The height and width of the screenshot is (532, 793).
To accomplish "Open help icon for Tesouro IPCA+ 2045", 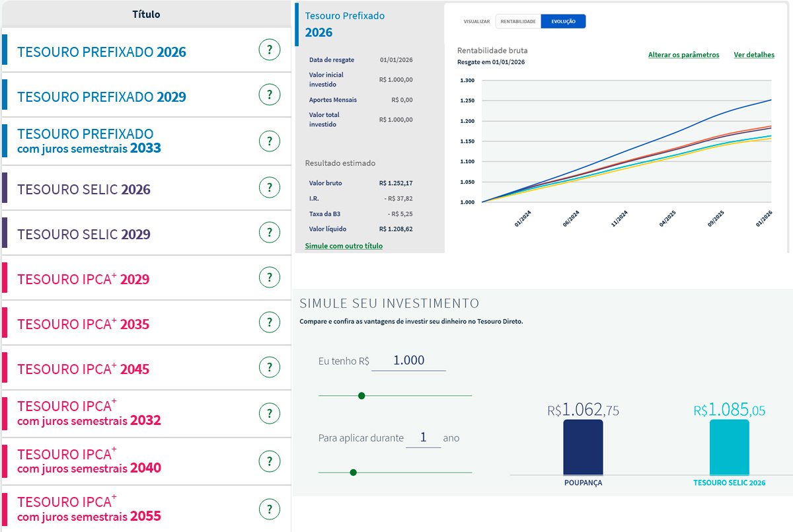I will [x=269, y=367].
